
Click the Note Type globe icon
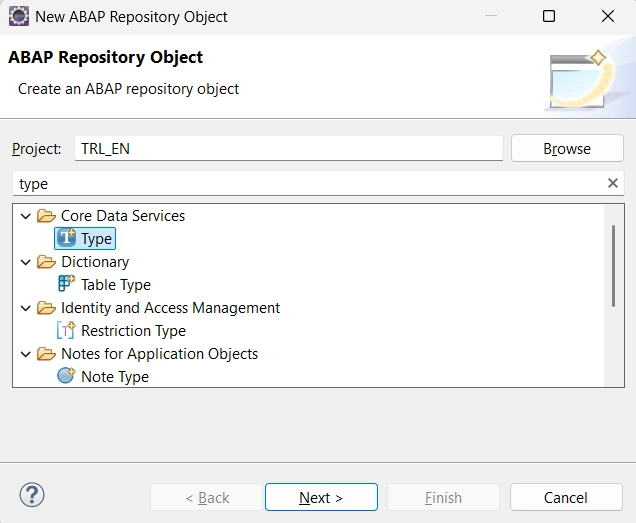pyautogui.click(x=67, y=376)
